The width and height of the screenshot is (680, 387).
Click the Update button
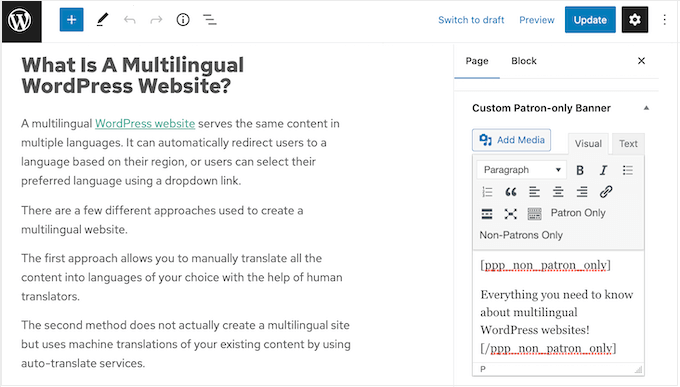click(590, 20)
